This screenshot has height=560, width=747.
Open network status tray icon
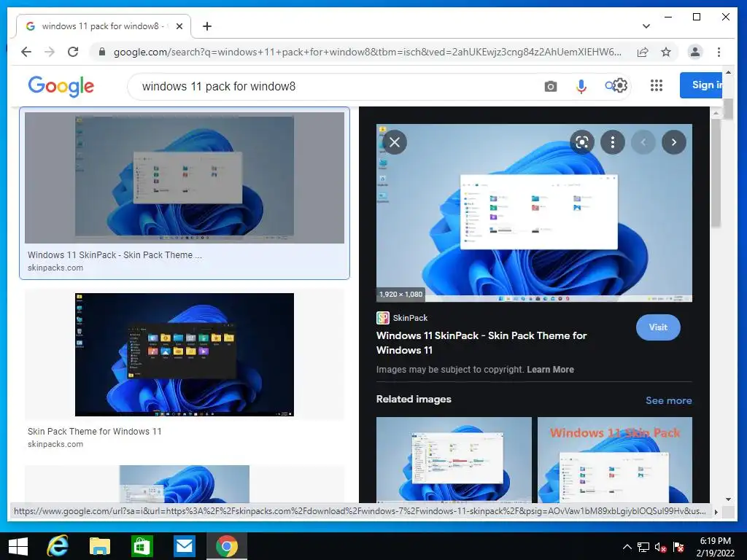click(643, 547)
